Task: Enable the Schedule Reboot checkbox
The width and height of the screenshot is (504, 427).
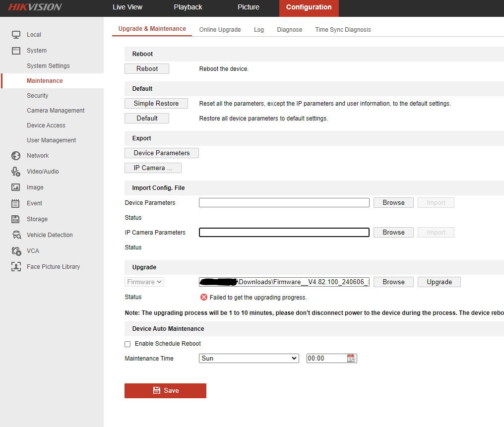Action: coord(127,344)
